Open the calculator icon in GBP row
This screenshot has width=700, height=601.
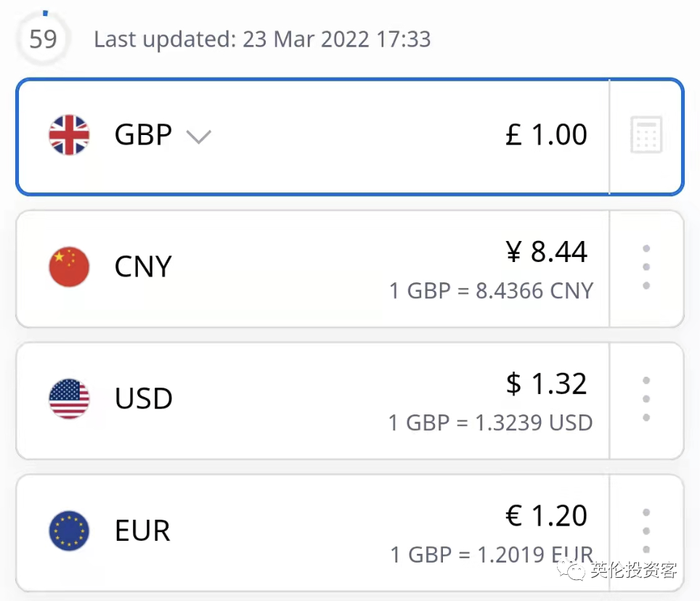pyautogui.click(x=646, y=135)
